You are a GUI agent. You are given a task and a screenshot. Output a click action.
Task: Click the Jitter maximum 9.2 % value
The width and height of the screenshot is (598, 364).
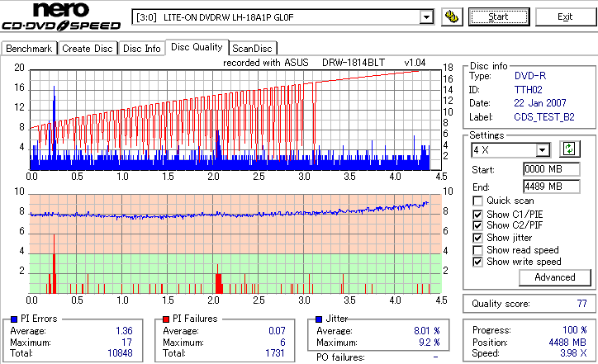430,343
